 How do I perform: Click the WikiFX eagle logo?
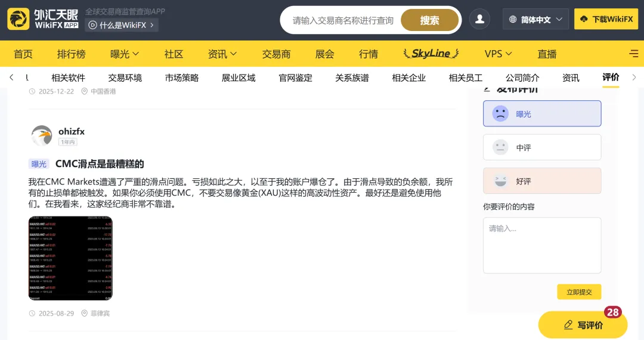pos(18,19)
